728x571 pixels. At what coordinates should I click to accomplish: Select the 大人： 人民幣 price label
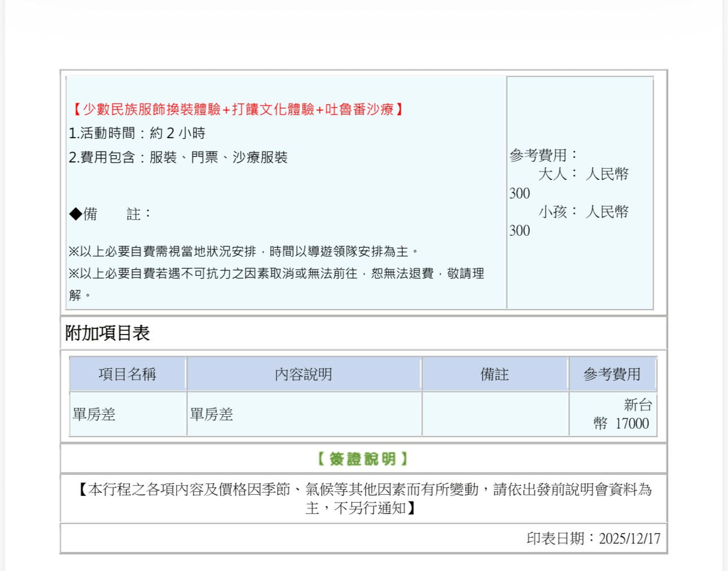(583, 174)
